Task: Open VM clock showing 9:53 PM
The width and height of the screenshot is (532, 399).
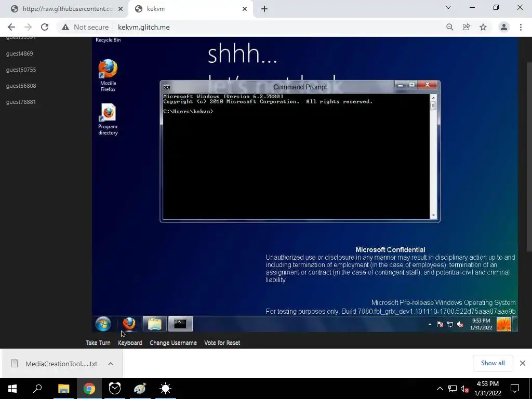Action: tap(481, 324)
